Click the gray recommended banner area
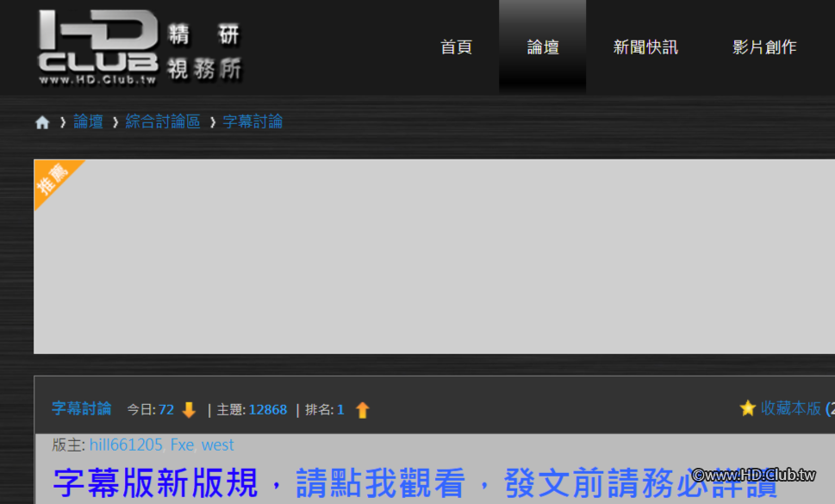Image resolution: width=835 pixels, height=504 pixels. pyautogui.click(x=434, y=257)
